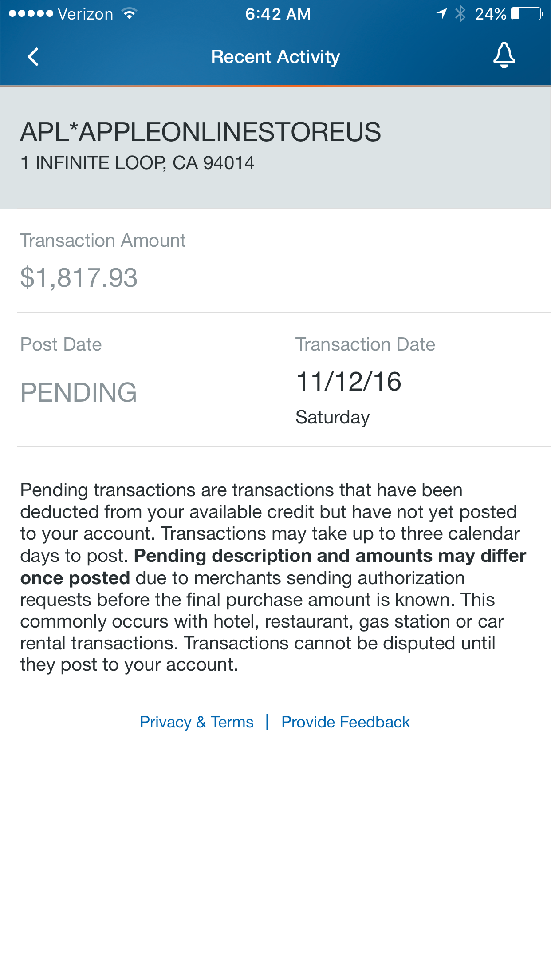Tap the Verizon carrier label
This screenshot has height=980, width=551.
[x=85, y=14]
